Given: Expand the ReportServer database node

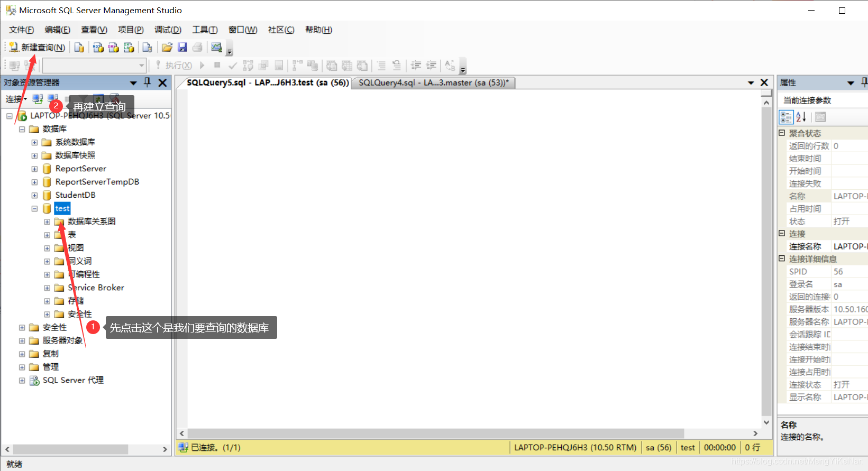Looking at the screenshot, I should [x=34, y=169].
